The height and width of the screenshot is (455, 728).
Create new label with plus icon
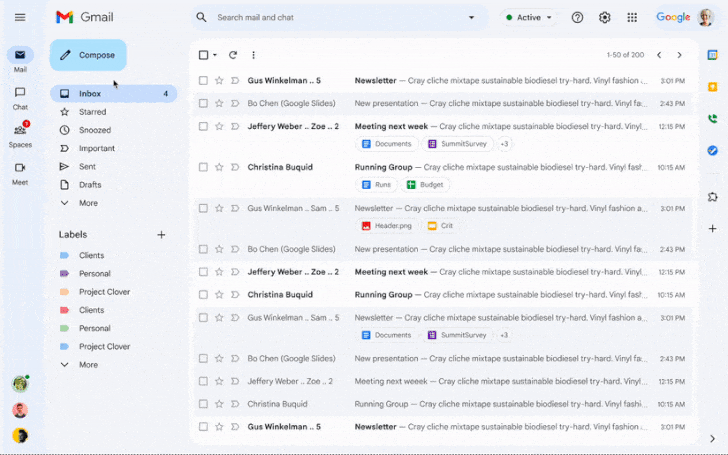pos(161,234)
